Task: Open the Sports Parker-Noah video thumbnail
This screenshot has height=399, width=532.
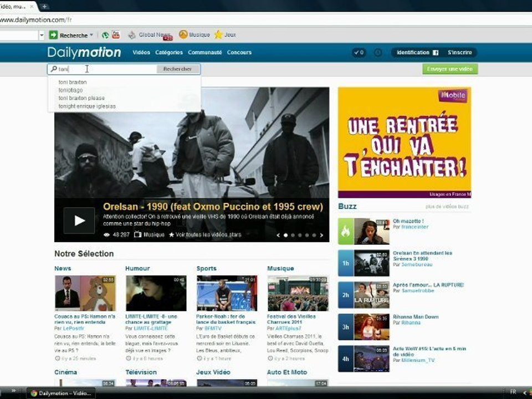Action: coord(227,293)
